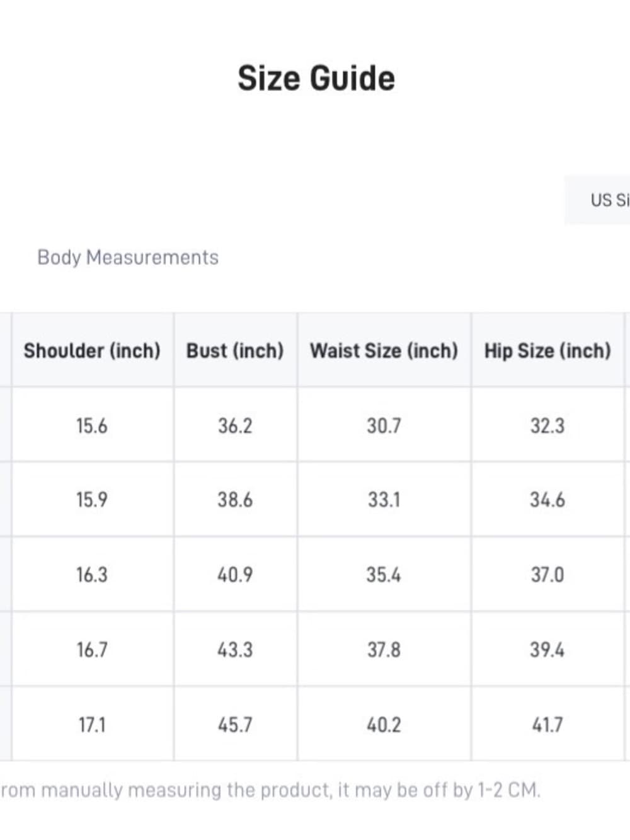630x840 pixels.
Task: Open the US Size unit selector
Action: 597,200
